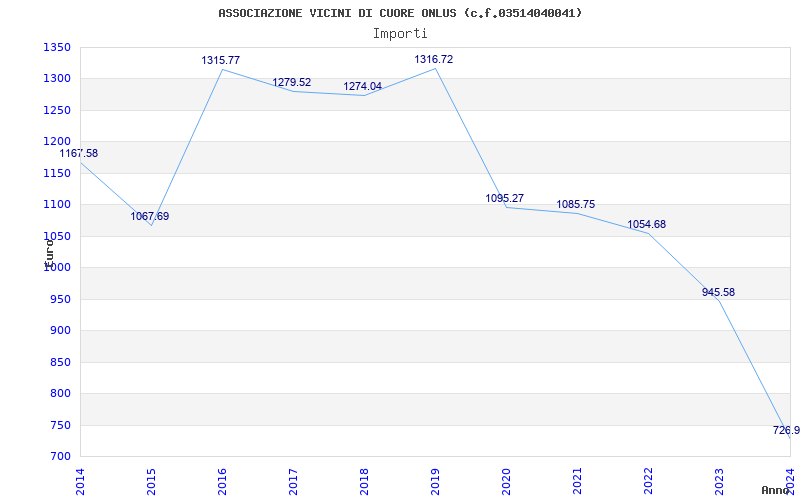Click the x-axis label 2016
The height and width of the screenshot is (500, 800).
[222, 481]
